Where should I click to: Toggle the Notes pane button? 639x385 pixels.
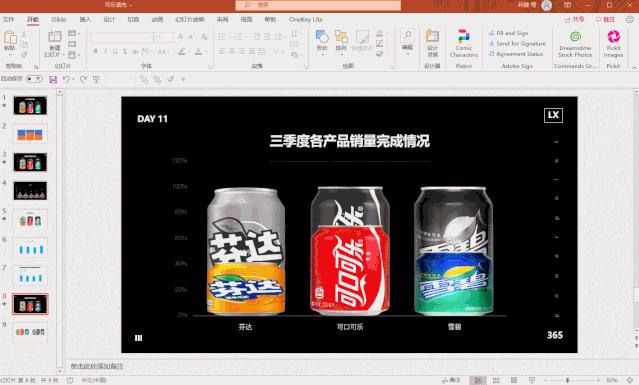[x=452, y=380]
